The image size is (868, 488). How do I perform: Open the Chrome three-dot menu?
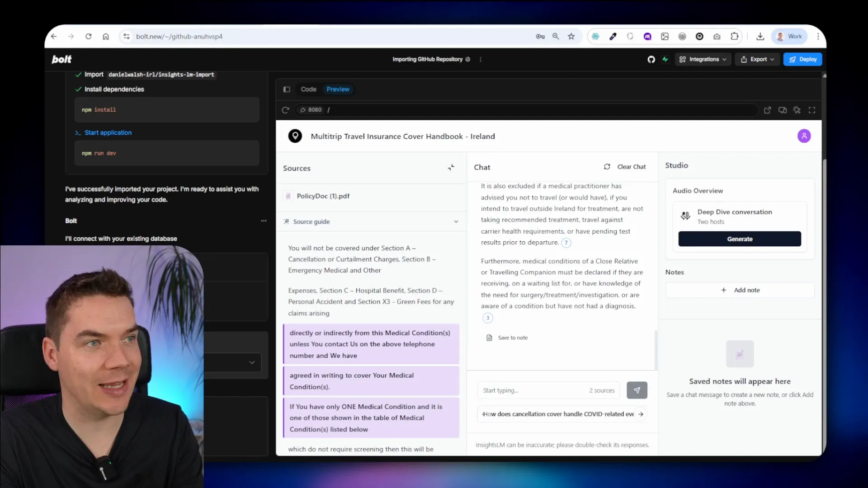[818, 37]
